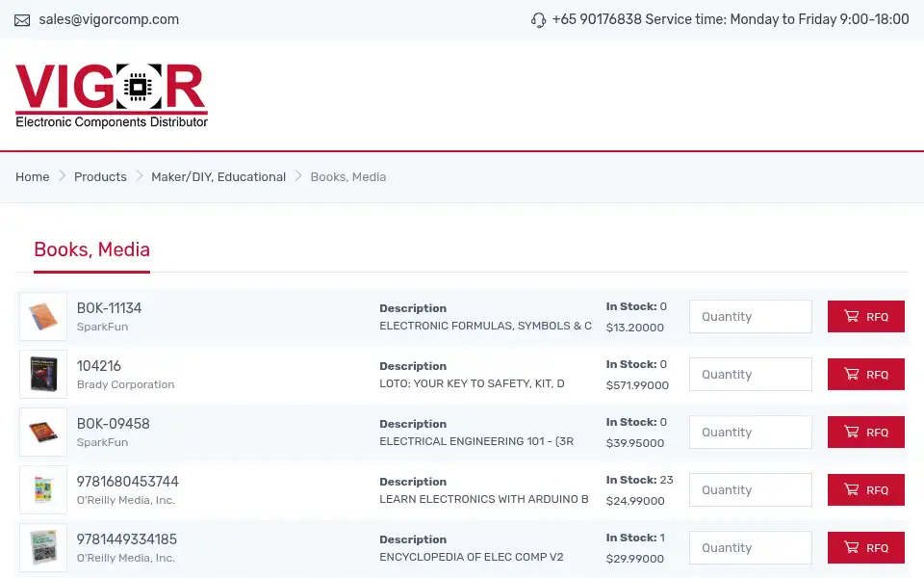Focus Quantity field for 104216
The height and width of the screenshot is (578, 924).
pos(750,375)
